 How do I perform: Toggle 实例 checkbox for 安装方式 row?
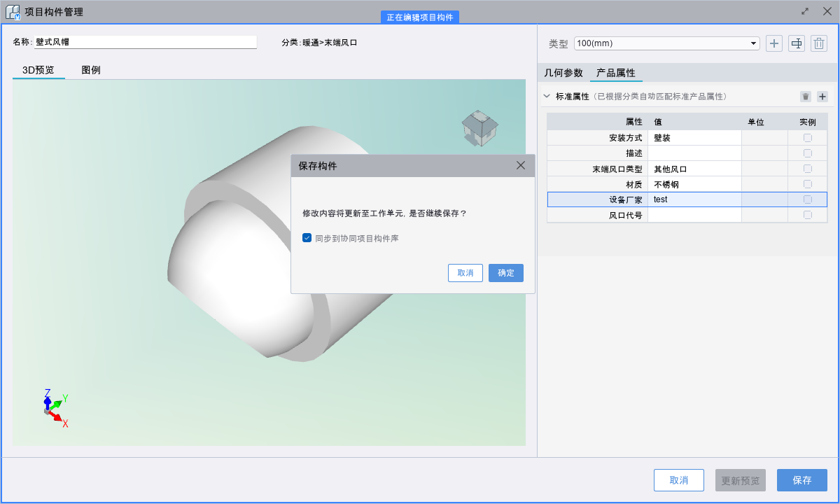click(807, 138)
